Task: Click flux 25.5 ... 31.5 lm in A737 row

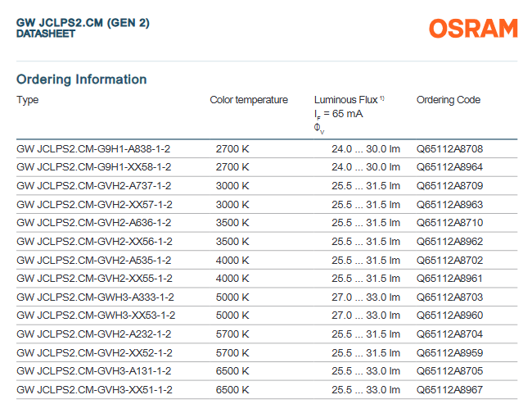Action: coord(366,186)
